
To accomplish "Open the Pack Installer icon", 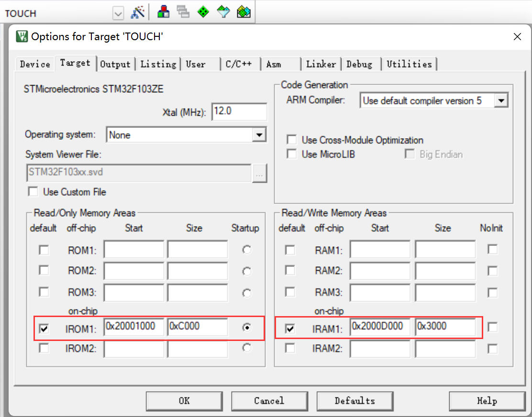I will point(244,12).
